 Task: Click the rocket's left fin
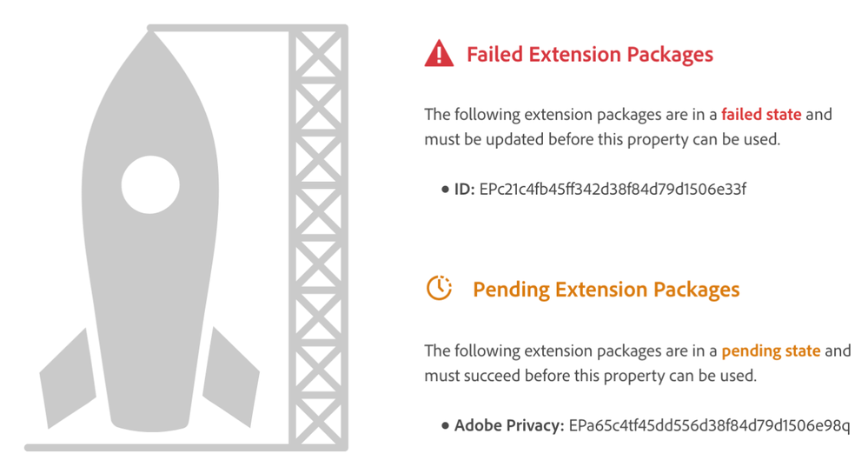click(68, 374)
